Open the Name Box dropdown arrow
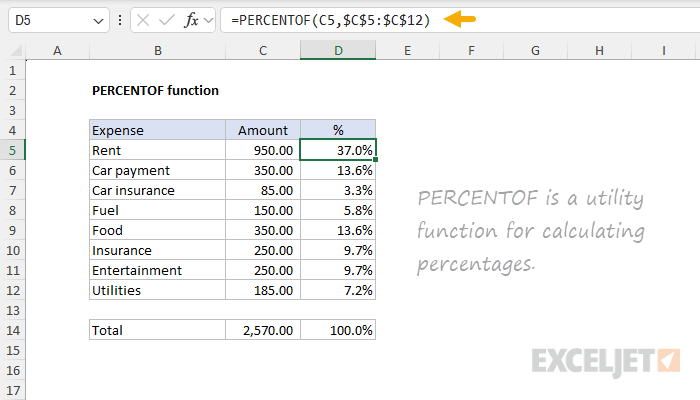 98,21
